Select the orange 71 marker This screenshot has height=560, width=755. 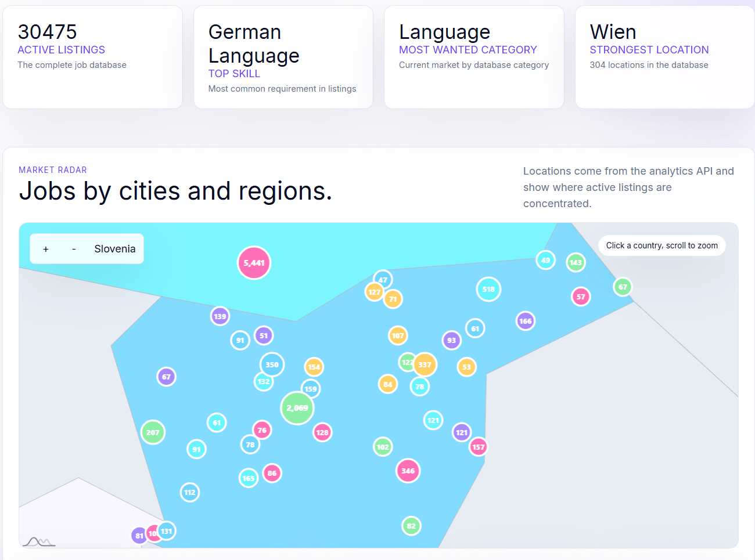[393, 299]
